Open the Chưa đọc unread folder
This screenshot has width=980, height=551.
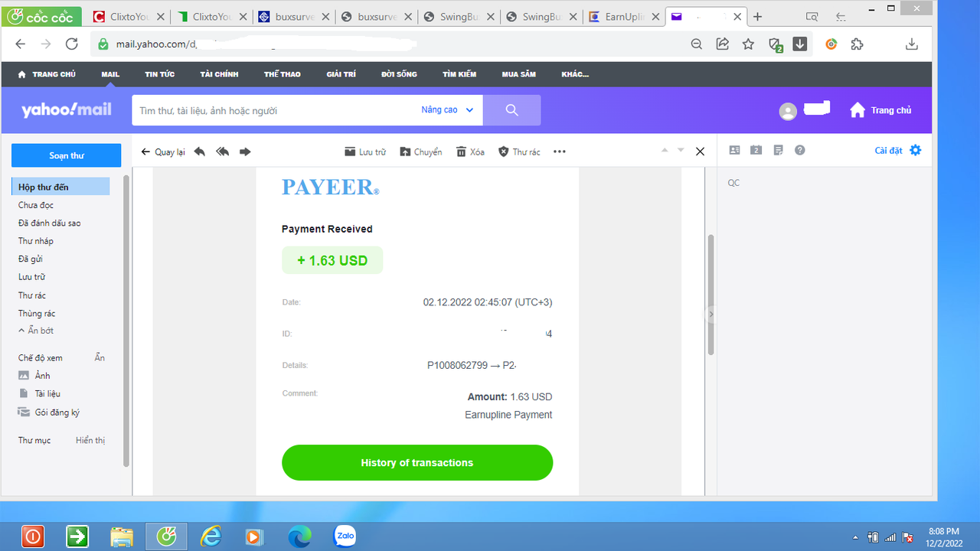[36, 205]
